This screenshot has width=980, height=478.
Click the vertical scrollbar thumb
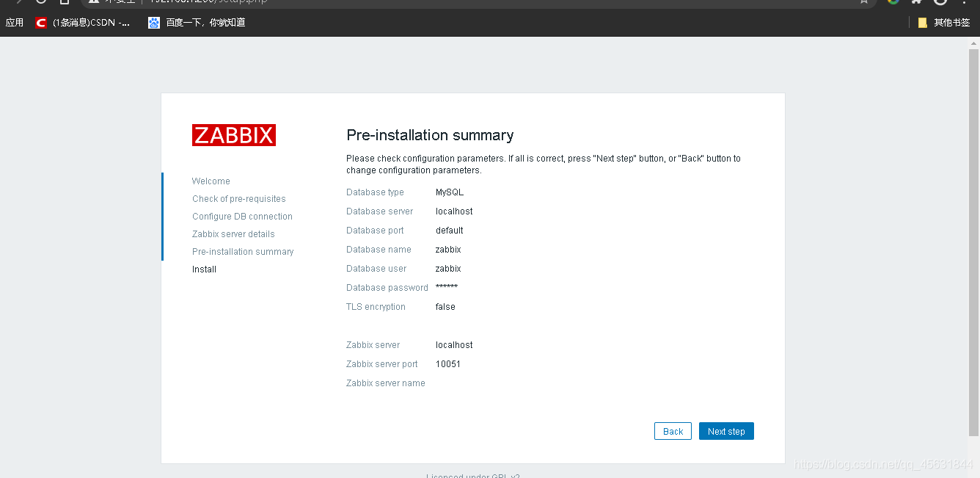click(973, 242)
